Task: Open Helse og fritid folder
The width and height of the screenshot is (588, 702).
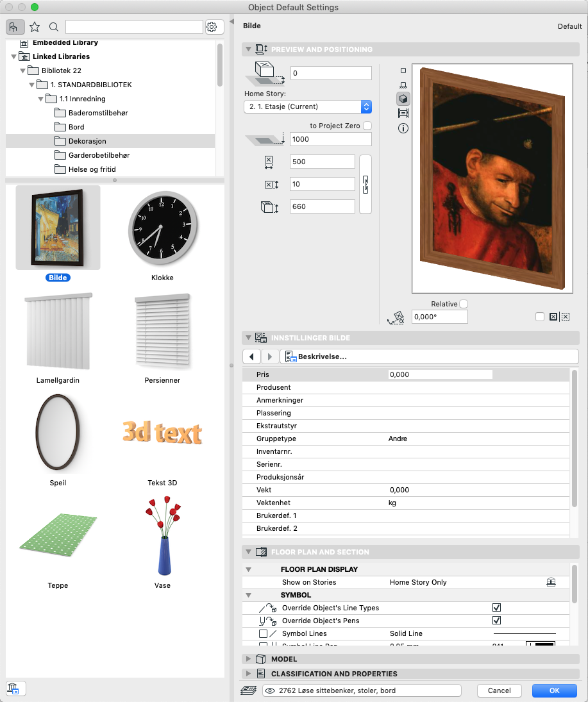Action: [x=110, y=169]
